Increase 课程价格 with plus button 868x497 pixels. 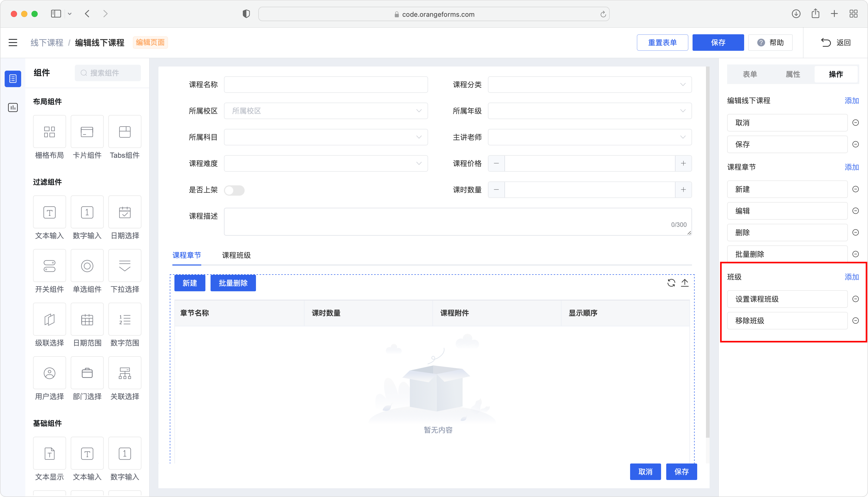(x=684, y=163)
